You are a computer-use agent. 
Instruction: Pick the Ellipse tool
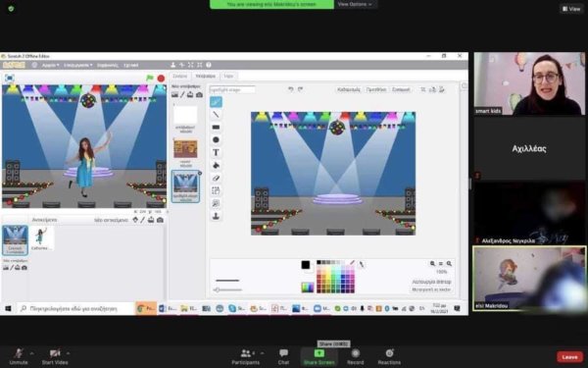(216, 139)
